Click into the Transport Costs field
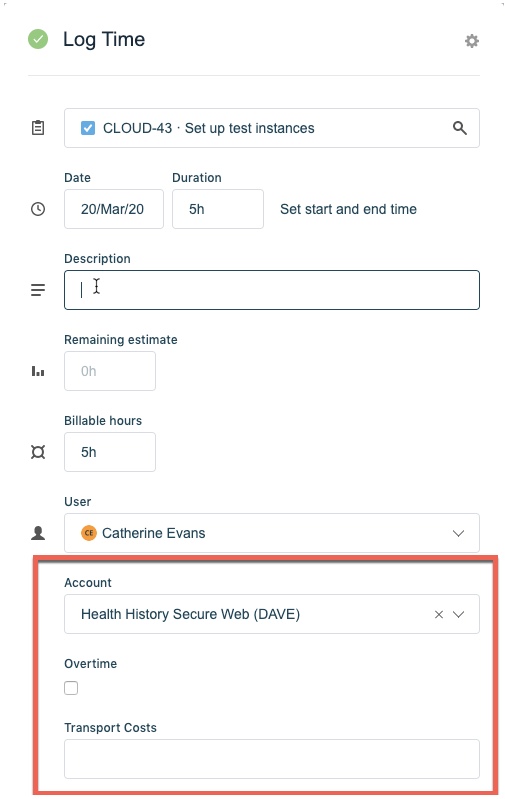 272,759
